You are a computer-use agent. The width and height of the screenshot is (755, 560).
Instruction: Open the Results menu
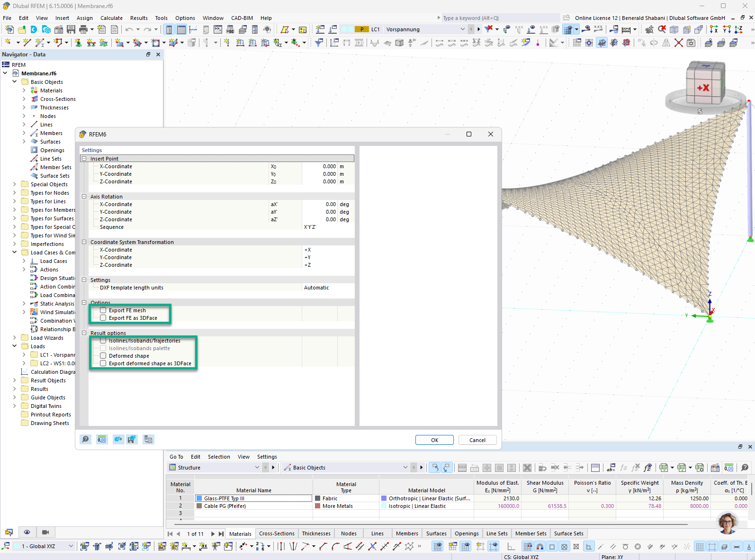pyautogui.click(x=139, y=18)
